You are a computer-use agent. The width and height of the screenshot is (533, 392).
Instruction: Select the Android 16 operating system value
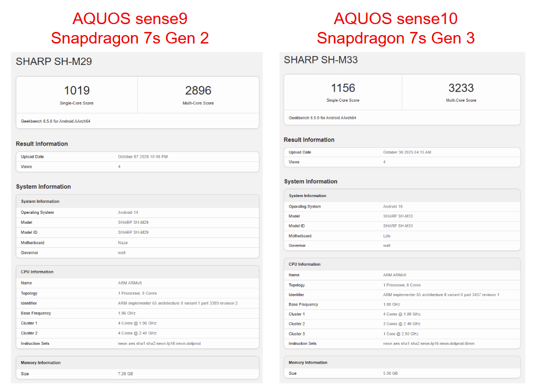(x=393, y=206)
